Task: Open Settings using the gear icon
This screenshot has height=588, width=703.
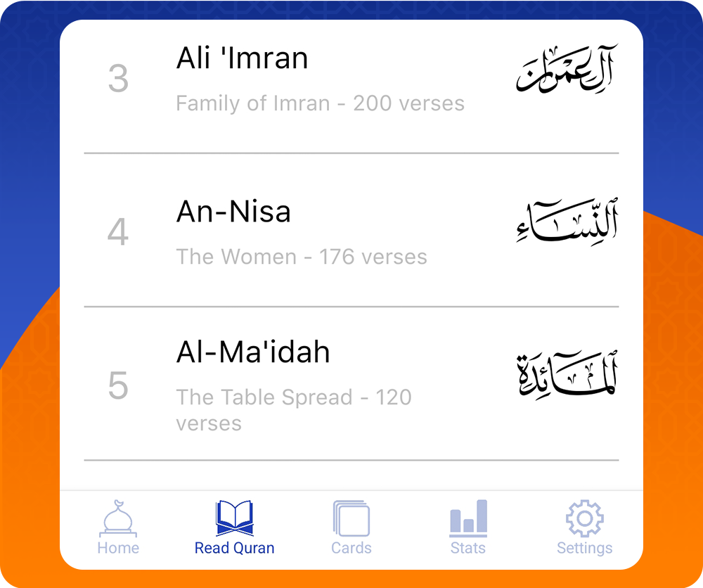Action: pyautogui.click(x=584, y=517)
